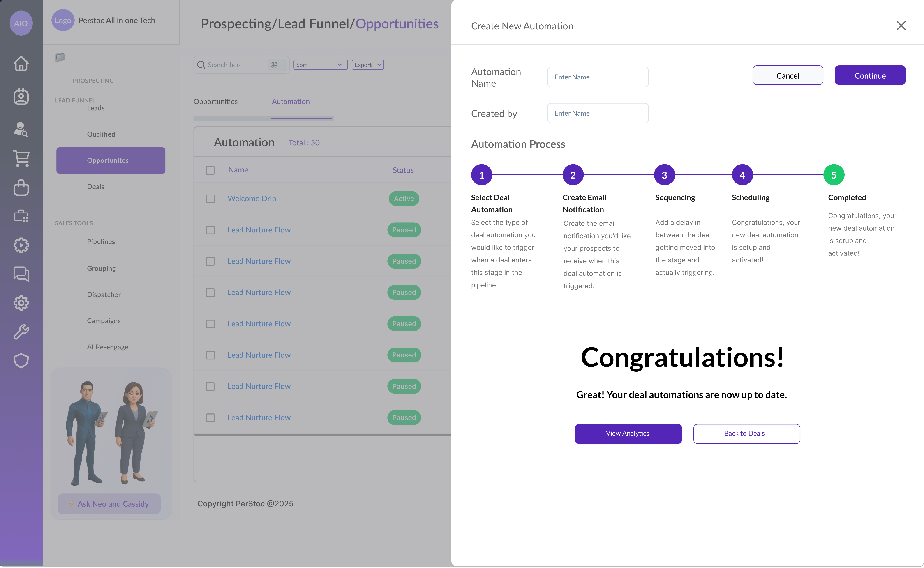Check the select-all checkbox beside Name

[x=210, y=170]
